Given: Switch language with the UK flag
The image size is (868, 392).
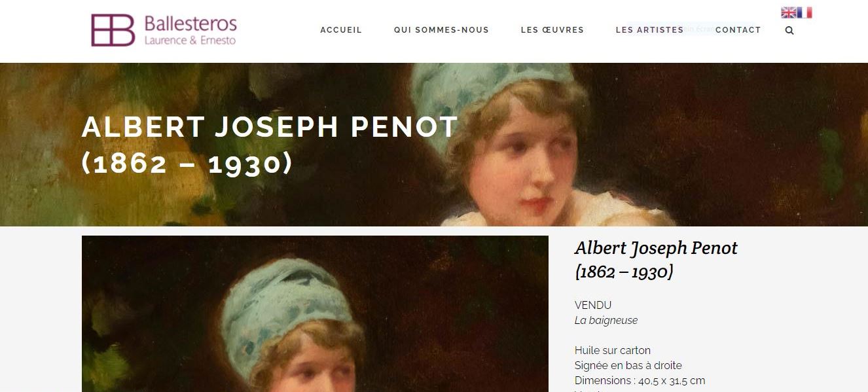Looking at the screenshot, I should point(789,12).
